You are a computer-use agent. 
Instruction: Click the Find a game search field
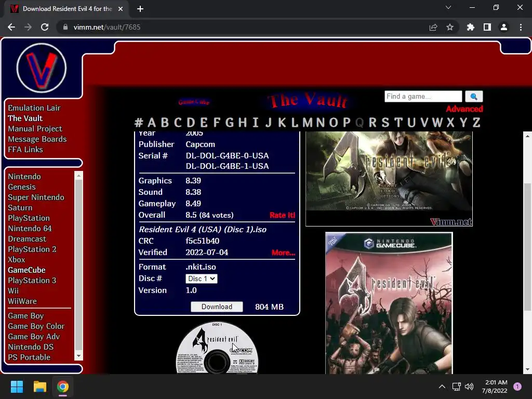coord(423,96)
